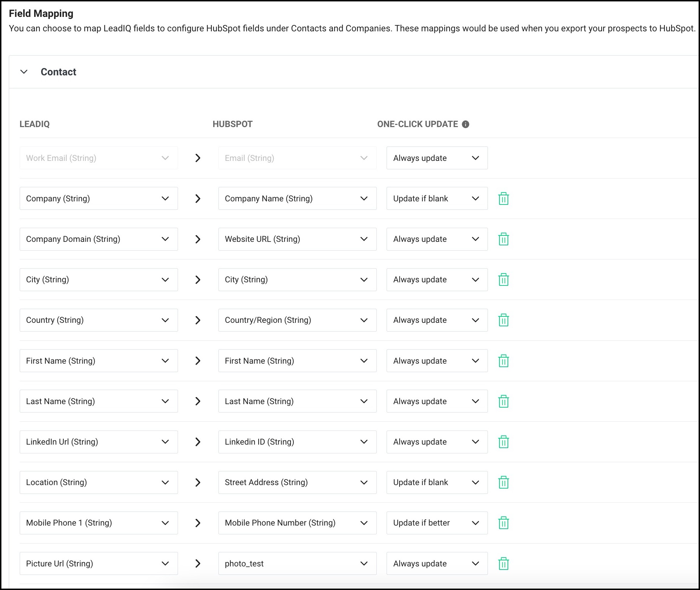Image resolution: width=700 pixels, height=590 pixels.
Task: Click the LEADIQ column header
Action: (34, 124)
